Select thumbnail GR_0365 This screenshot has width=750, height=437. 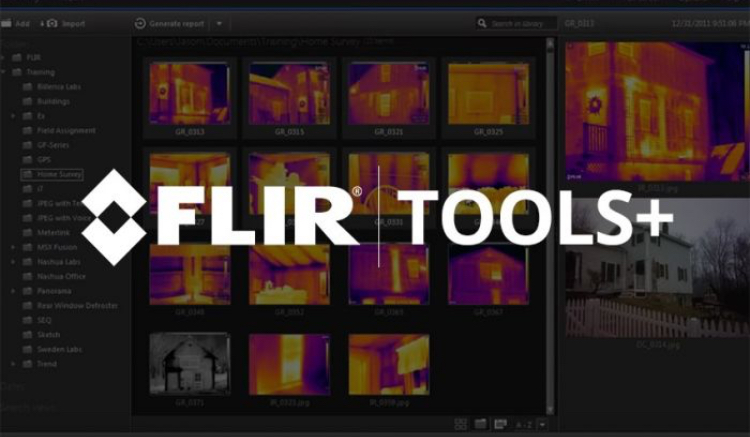(x=389, y=274)
